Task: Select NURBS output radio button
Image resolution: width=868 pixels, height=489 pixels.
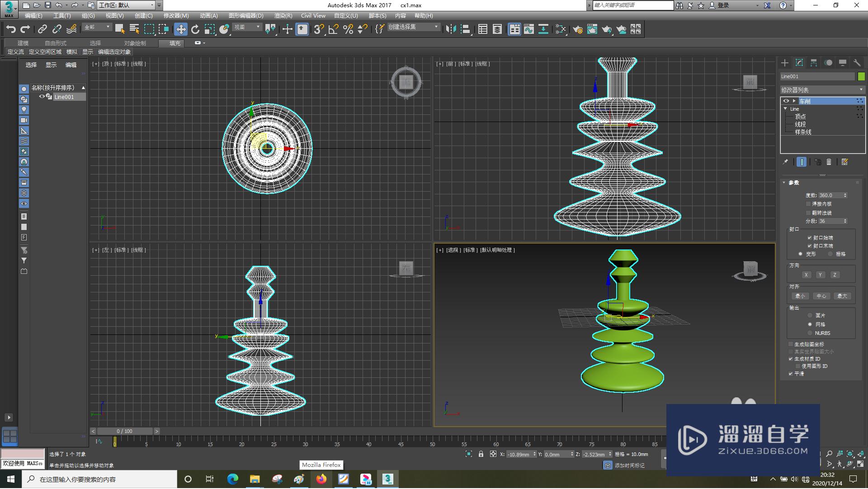Action: point(810,333)
